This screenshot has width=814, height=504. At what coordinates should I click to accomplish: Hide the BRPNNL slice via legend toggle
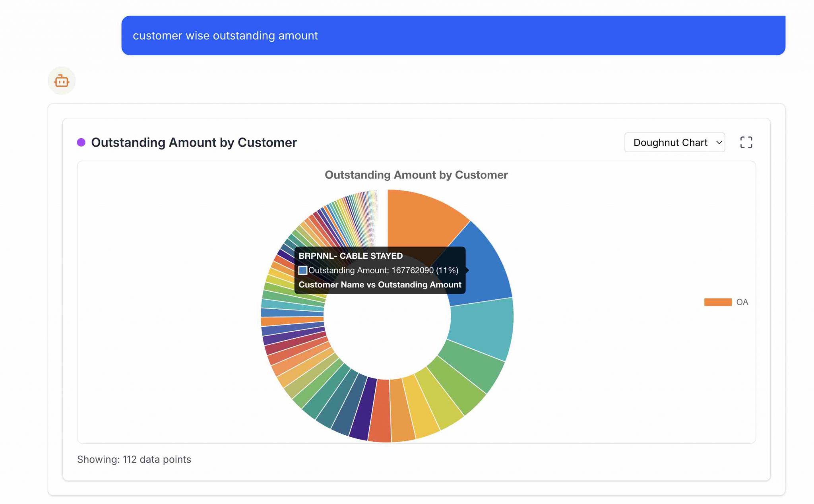717,302
